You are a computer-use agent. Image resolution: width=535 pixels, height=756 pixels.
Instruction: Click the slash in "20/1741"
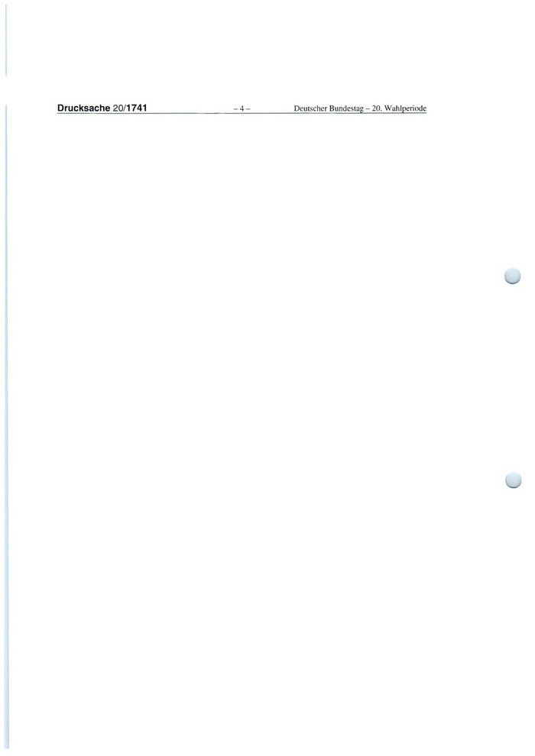tap(125, 108)
